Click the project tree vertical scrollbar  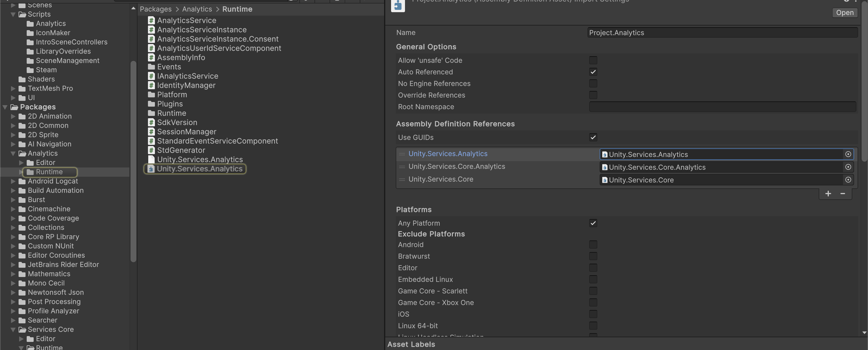point(133,162)
